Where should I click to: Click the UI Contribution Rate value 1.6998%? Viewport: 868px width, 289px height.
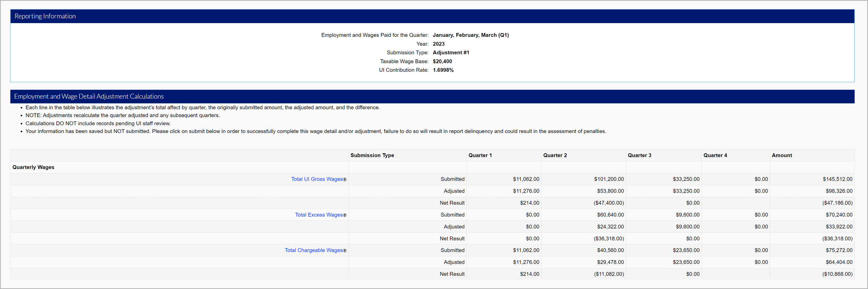pos(443,70)
